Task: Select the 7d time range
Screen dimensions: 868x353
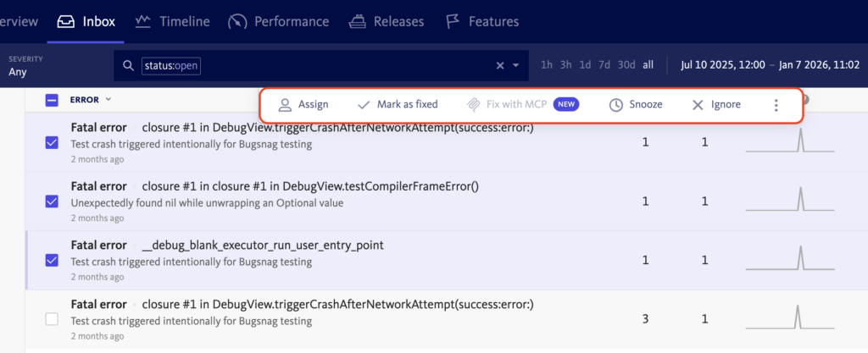Action: 604,65
